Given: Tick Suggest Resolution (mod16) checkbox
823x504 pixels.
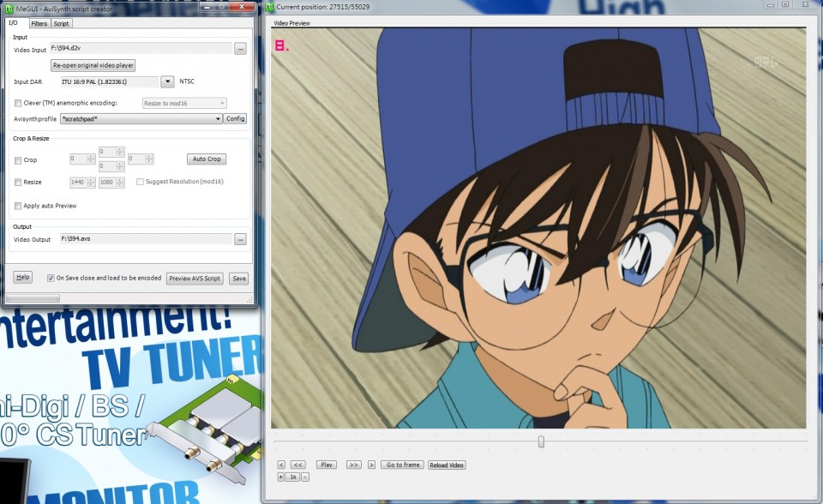Looking at the screenshot, I should [140, 182].
